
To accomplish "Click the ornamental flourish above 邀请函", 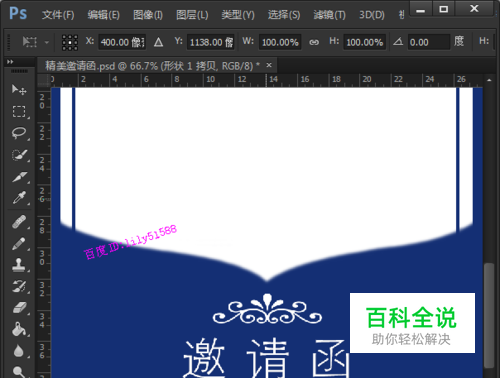I will (x=267, y=309).
